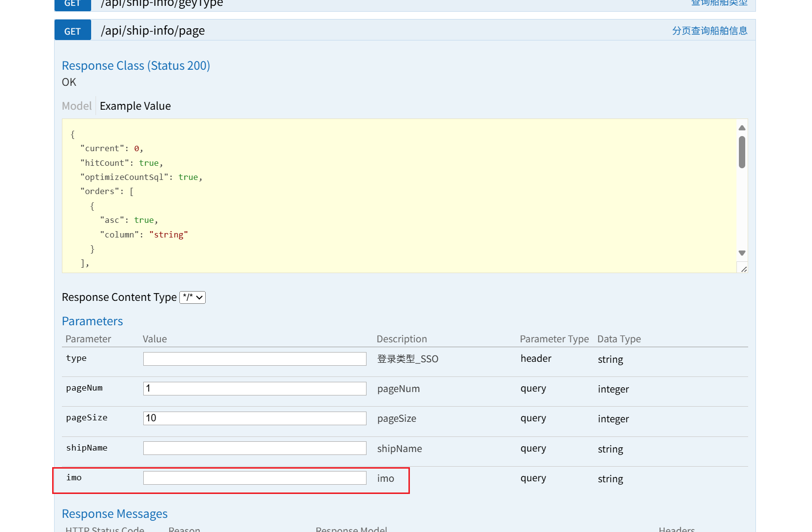
Task: Click the pageSize parameter name
Action: 87,417
